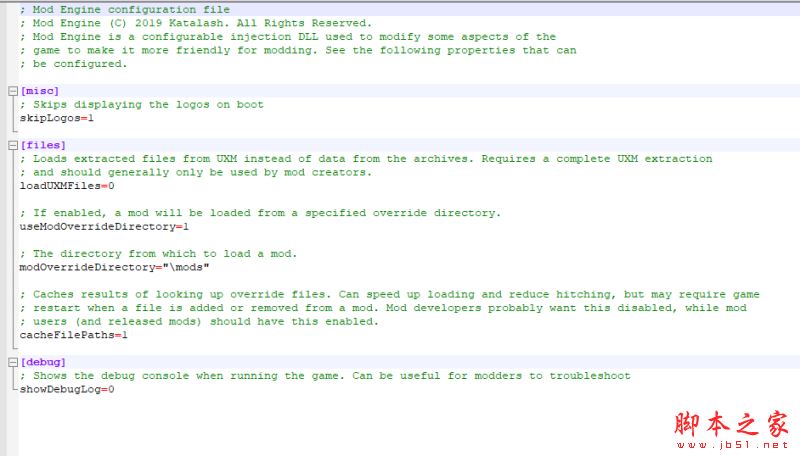Click the 'restart when a file is added' comment
Image resolution: width=800 pixels, height=456 pixels.
coord(383,308)
